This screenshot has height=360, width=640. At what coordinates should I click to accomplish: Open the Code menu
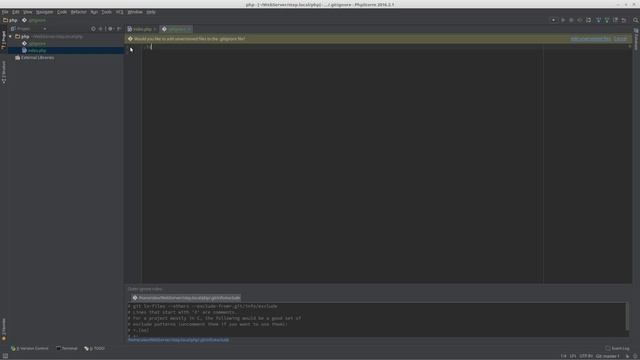tap(62, 12)
